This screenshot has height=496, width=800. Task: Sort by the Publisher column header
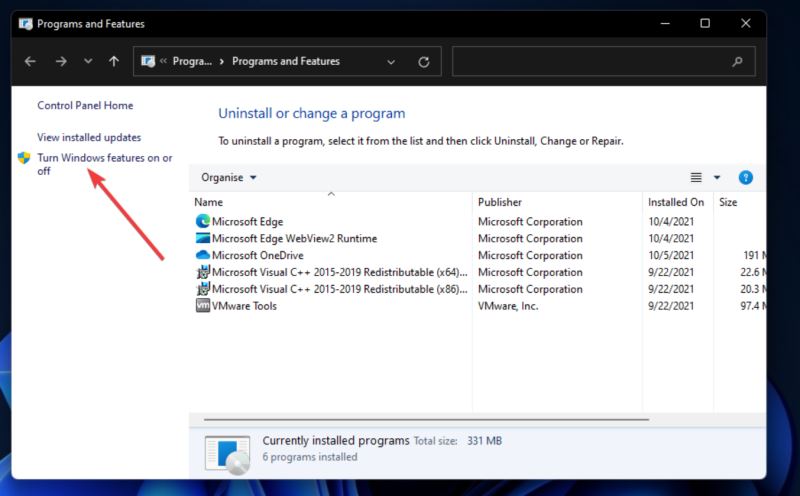click(499, 202)
